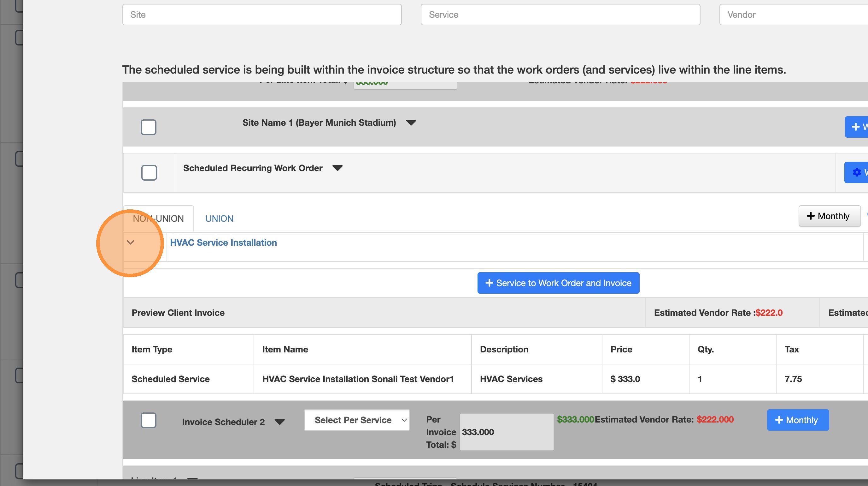868x486 pixels.
Task: Click Service to Work Order and Invoice button
Action: coord(558,283)
